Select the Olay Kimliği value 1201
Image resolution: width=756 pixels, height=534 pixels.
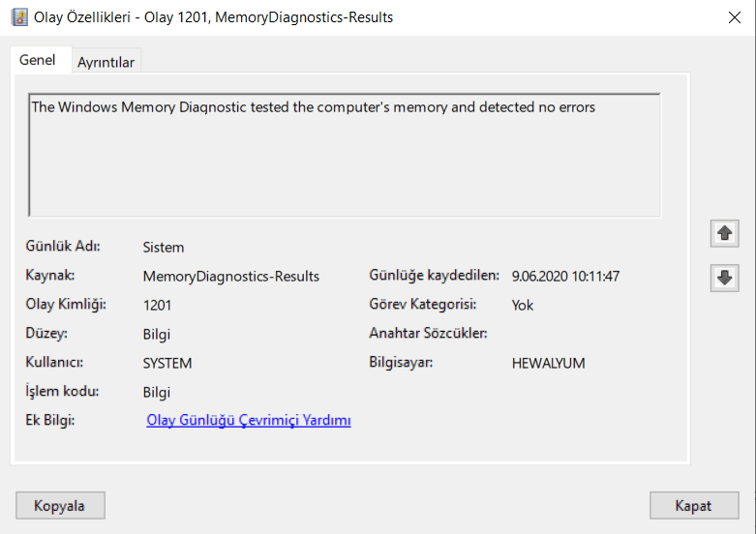(x=157, y=305)
